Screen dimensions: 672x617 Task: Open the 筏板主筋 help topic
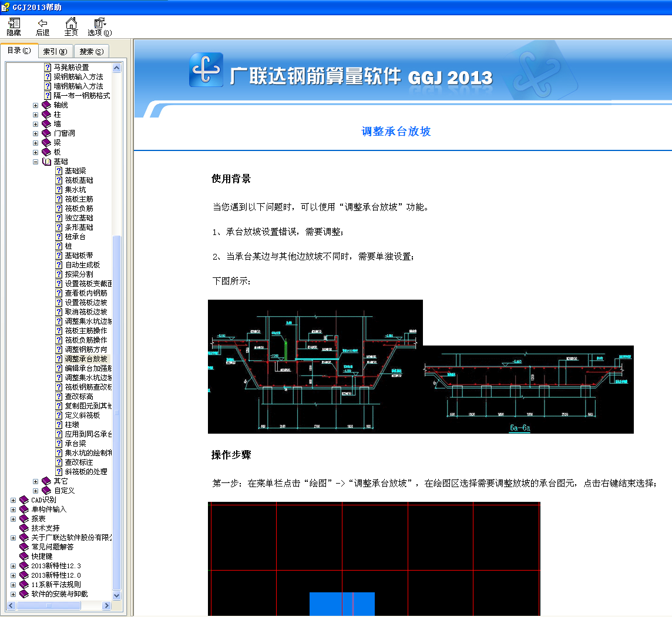(x=79, y=199)
